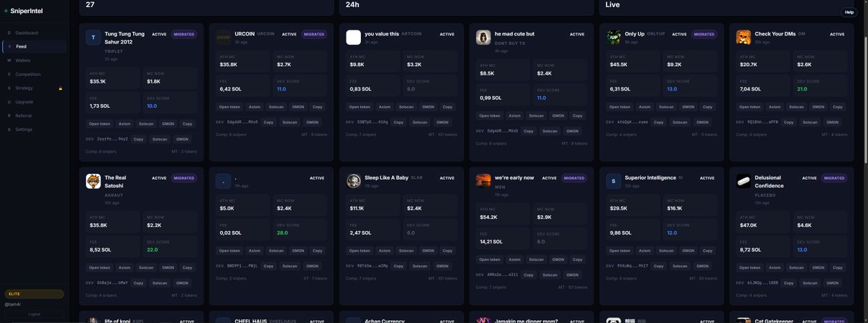
Task: Open Superior Intelligence dev on Solscan
Action: click(x=681, y=266)
